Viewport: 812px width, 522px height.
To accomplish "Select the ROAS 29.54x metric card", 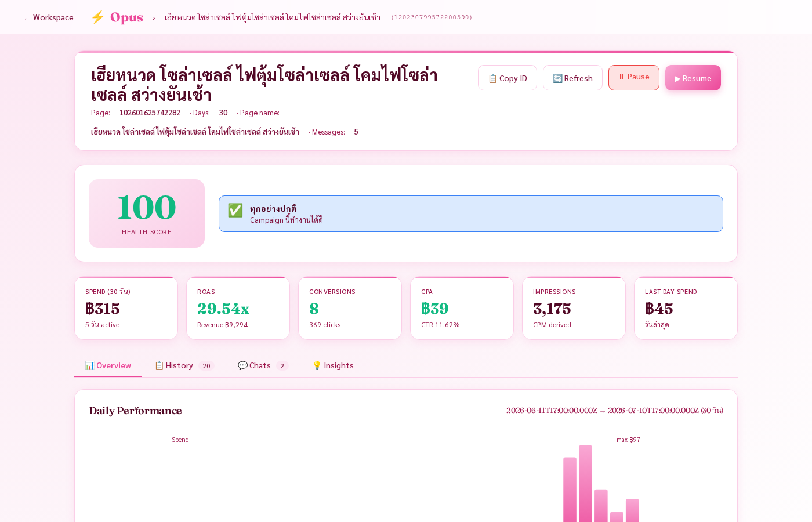I will [238, 308].
